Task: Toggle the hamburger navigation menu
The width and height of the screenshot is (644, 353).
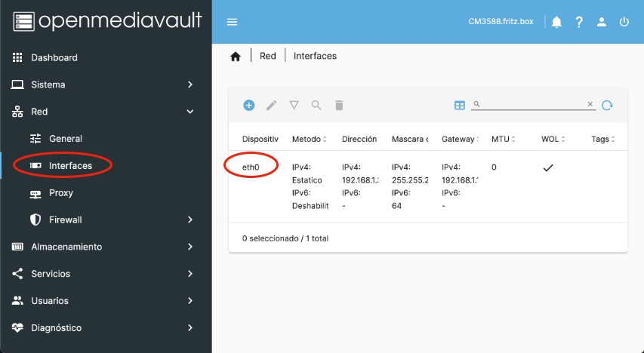Action: (232, 22)
